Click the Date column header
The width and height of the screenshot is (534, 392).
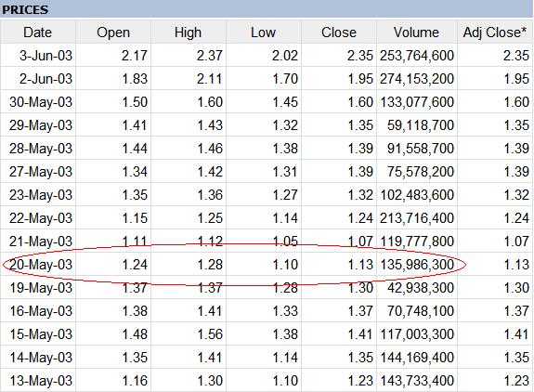[38, 33]
